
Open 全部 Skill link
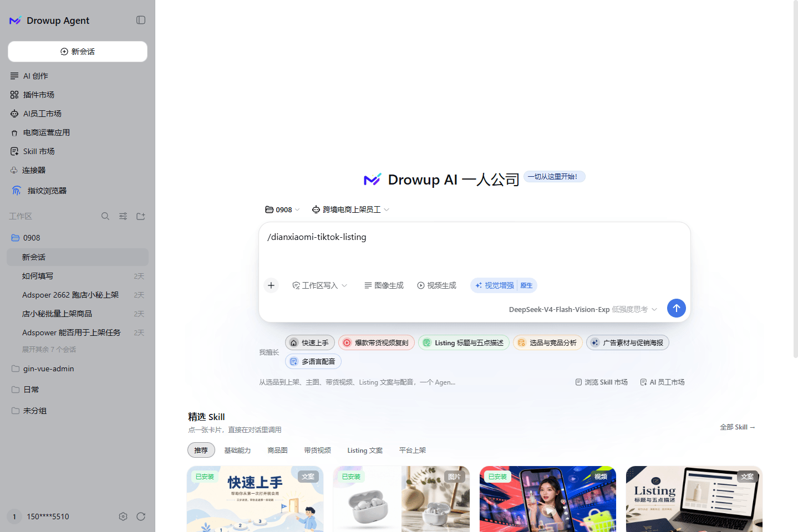coord(738,427)
